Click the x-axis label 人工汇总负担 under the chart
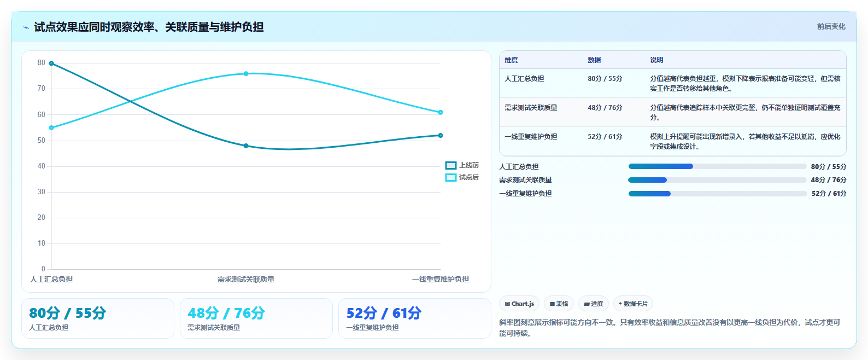 51,279
